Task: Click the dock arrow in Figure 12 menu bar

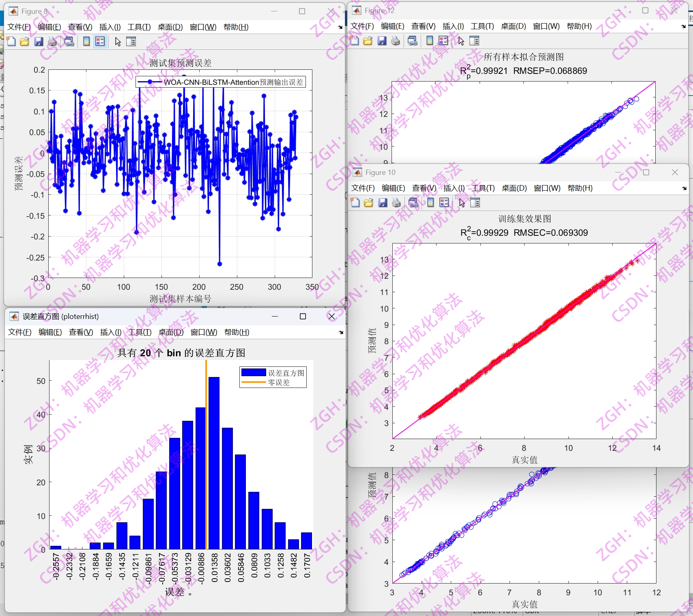Action: tap(684, 26)
